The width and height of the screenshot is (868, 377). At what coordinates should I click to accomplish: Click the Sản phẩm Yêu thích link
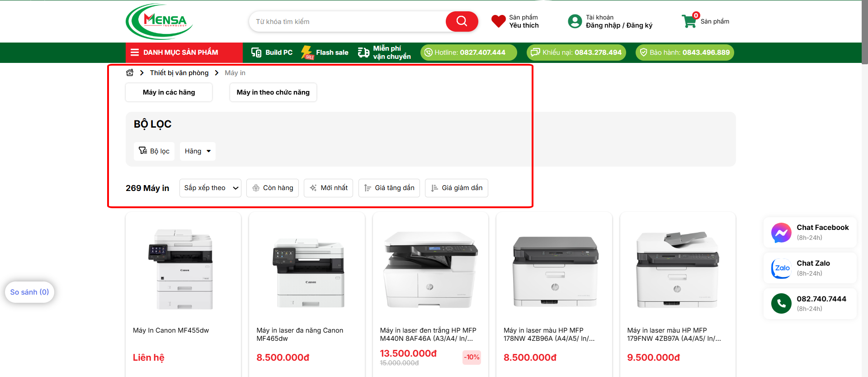point(524,21)
